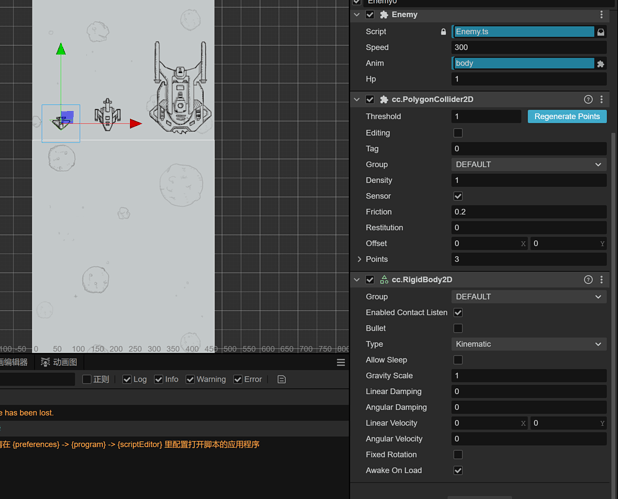Click the Hp value field
The image size is (618, 499).
click(x=529, y=79)
